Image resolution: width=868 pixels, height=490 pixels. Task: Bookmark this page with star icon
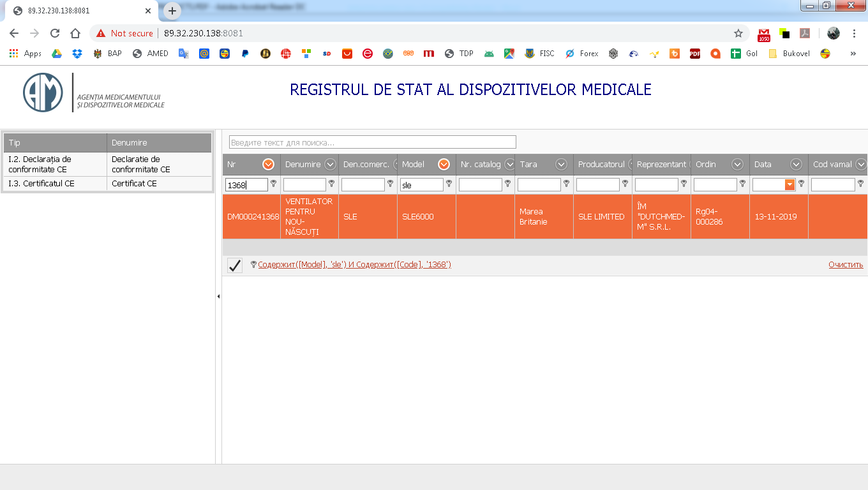[x=738, y=33]
